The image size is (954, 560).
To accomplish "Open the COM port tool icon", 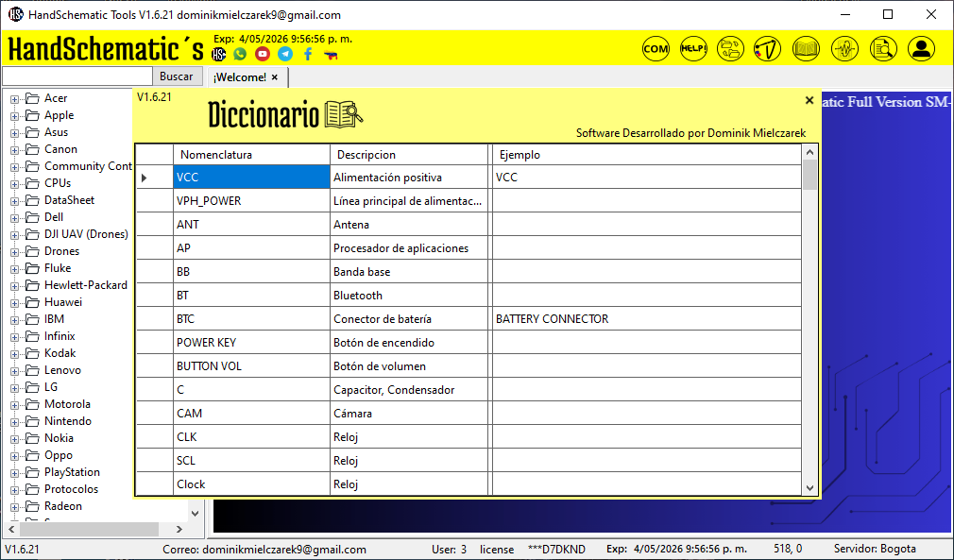I will pyautogui.click(x=656, y=49).
